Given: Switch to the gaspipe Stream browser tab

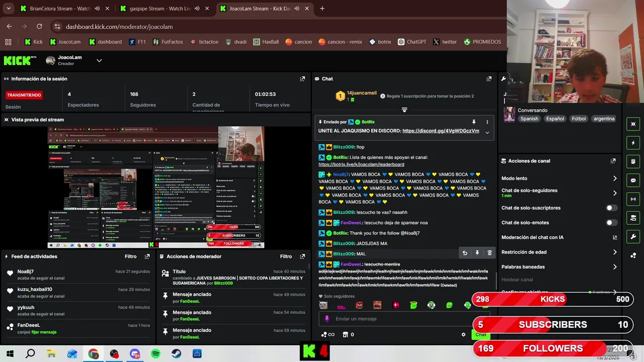Looking at the screenshot, I should (165, 9).
